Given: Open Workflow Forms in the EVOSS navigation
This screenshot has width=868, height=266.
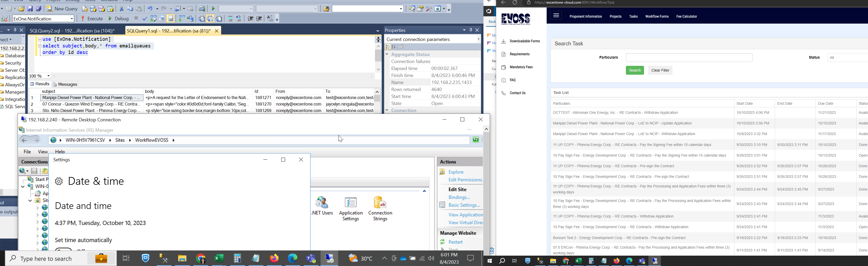Looking at the screenshot, I should tap(657, 17).
